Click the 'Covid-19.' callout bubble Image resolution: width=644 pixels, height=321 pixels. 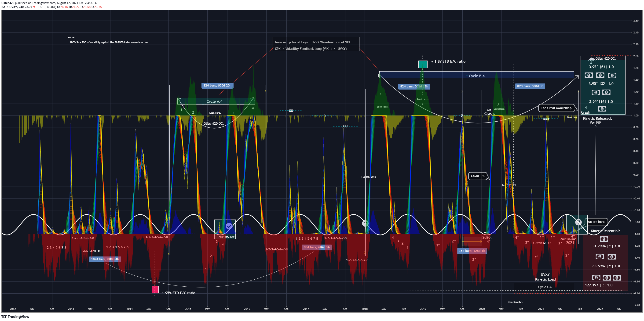(x=477, y=176)
